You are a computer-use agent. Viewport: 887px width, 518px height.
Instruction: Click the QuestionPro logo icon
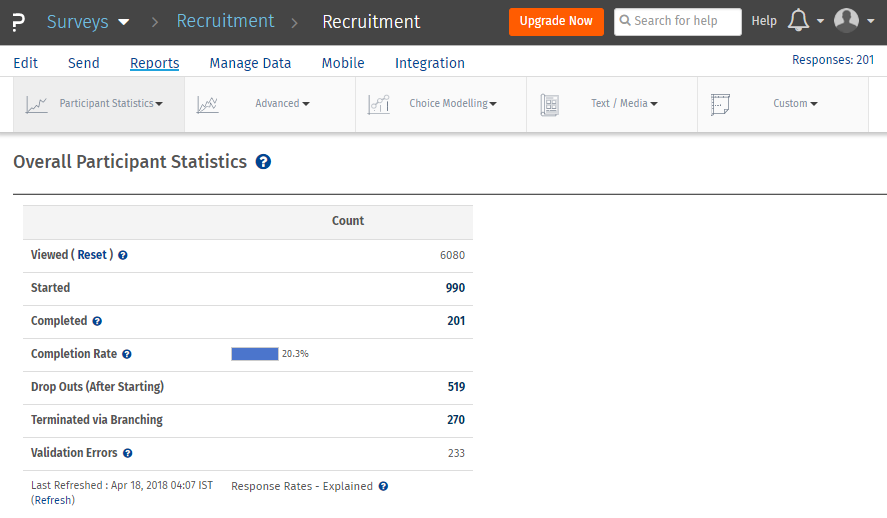click(18, 22)
